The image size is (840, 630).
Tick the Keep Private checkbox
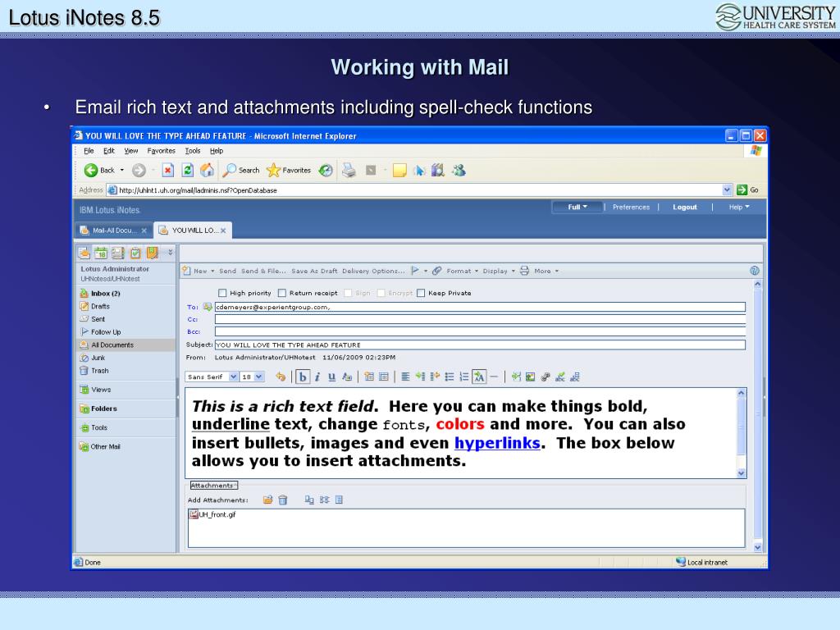tap(421, 293)
